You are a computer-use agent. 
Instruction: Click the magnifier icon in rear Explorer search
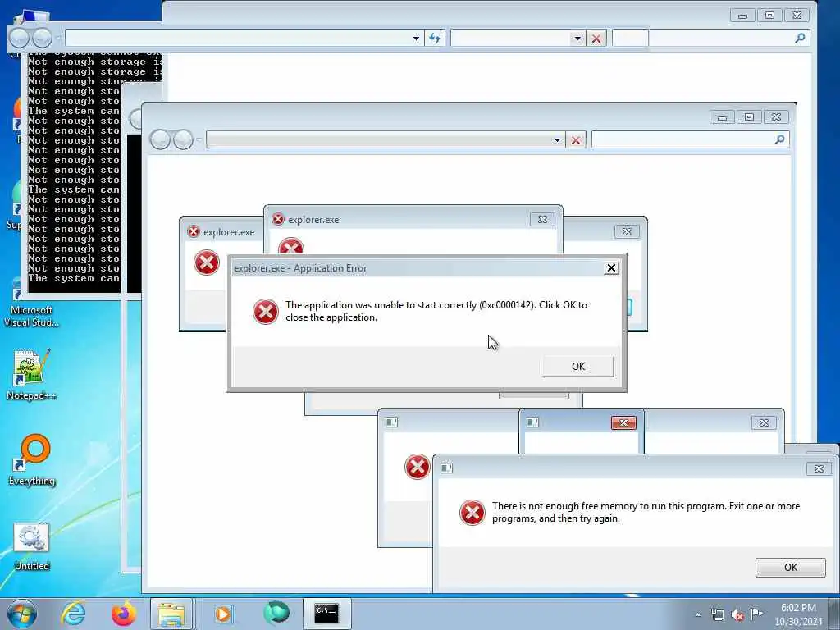(800, 38)
